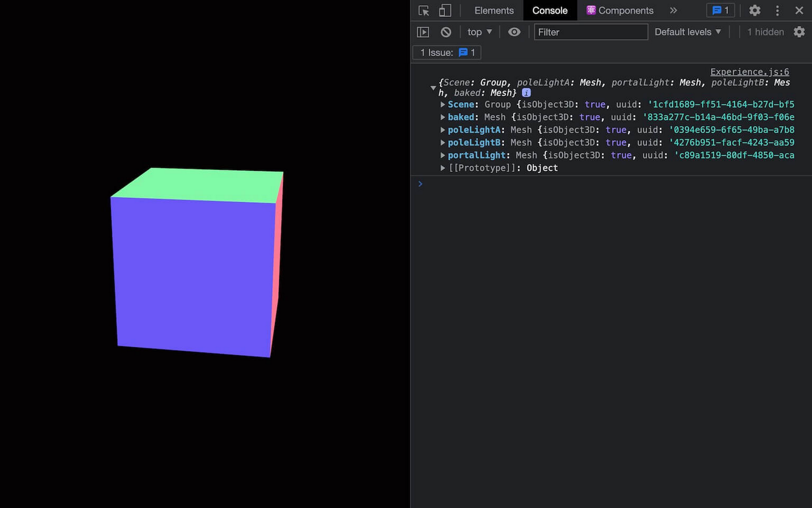Switch to the Console tab

[x=549, y=11]
